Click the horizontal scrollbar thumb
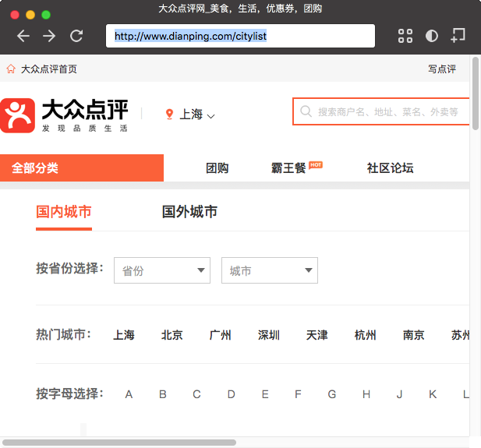The image size is (481, 448). [x=119, y=443]
